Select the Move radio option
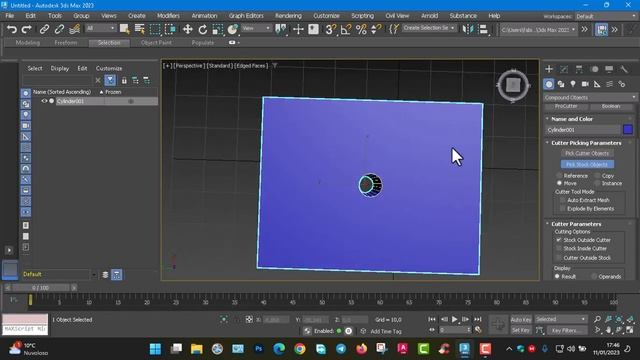640x360 pixels. 560,183
